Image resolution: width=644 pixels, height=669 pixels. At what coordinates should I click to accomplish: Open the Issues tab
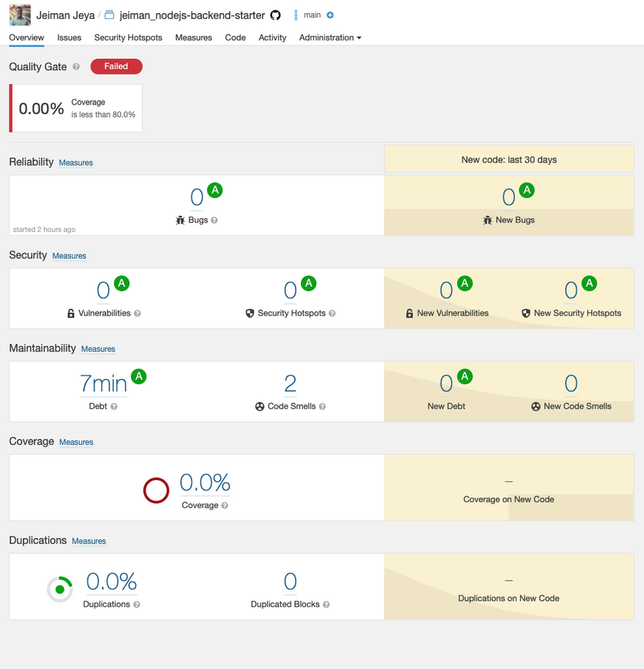click(x=70, y=37)
